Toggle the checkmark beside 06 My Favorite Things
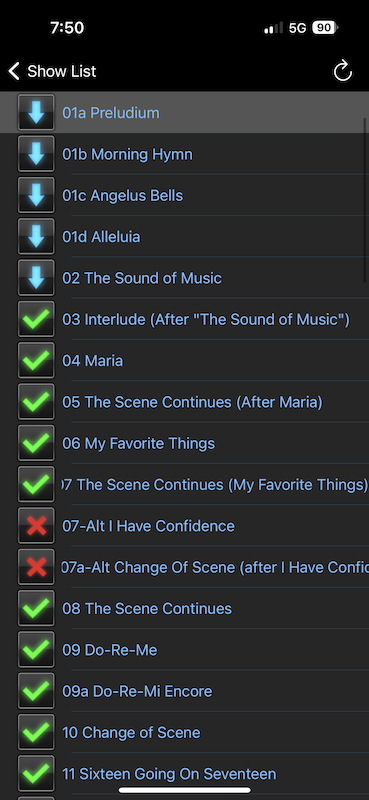The image size is (369, 800). pos(36,443)
